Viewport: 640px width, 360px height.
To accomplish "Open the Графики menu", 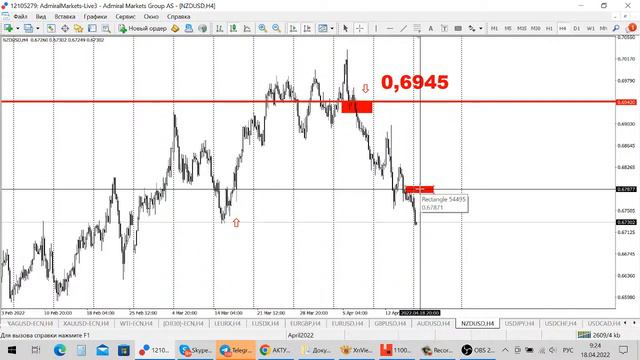I will pyautogui.click(x=95, y=17).
